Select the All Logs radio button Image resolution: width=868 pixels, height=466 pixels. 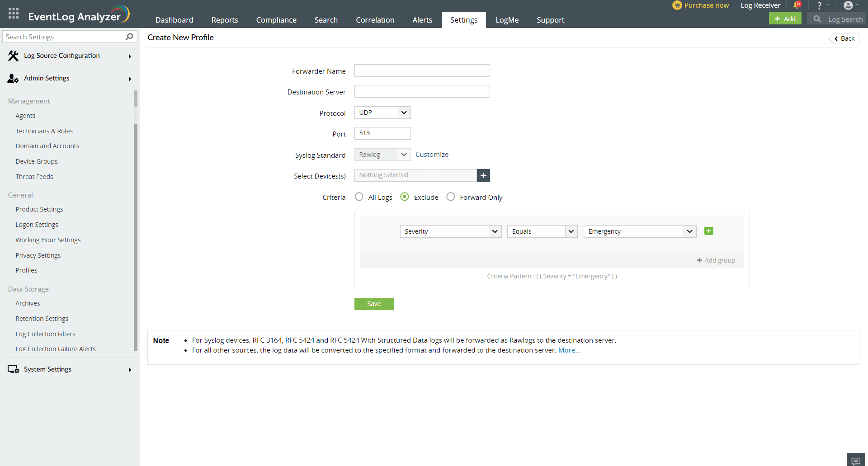pyautogui.click(x=359, y=197)
